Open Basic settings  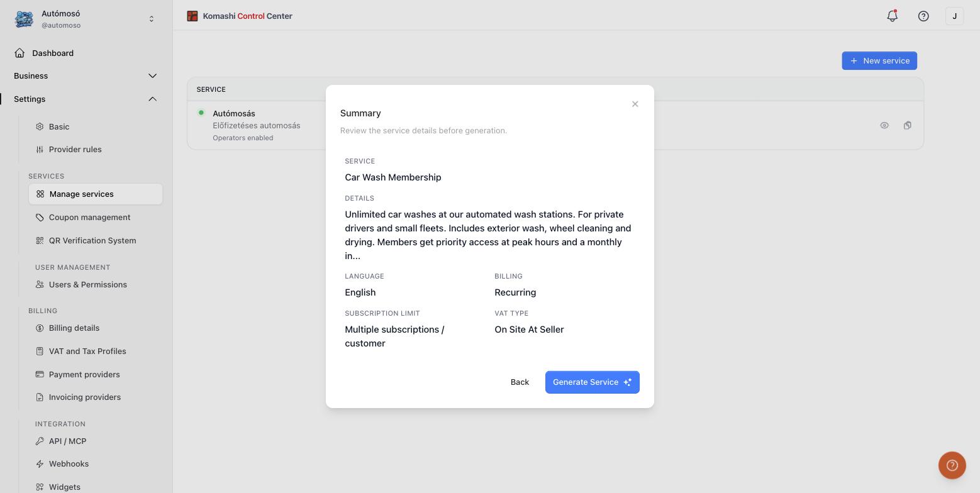[59, 126]
